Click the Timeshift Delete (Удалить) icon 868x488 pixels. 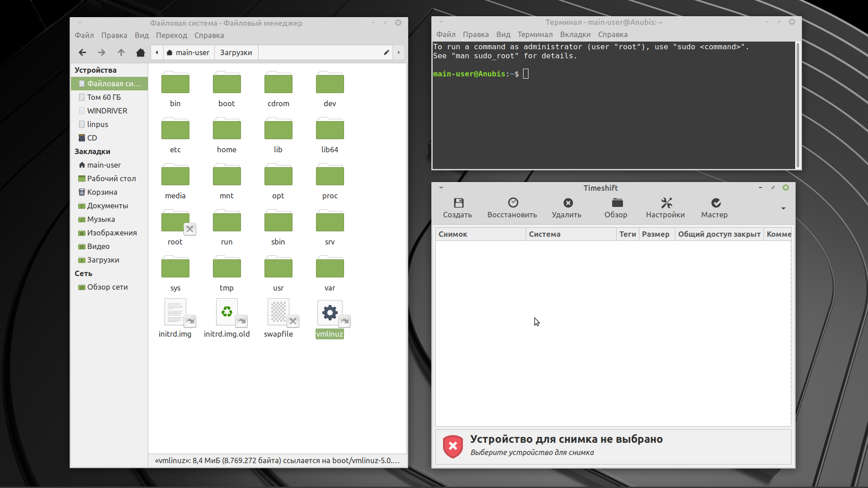568,203
